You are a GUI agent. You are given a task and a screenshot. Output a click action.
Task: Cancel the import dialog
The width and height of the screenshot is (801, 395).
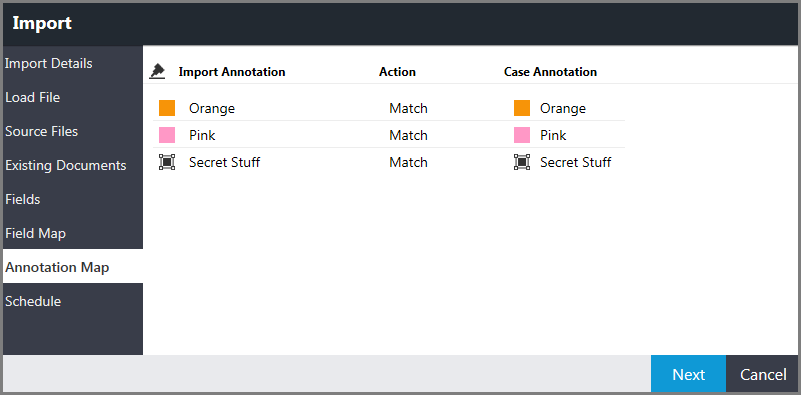[763, 375]
